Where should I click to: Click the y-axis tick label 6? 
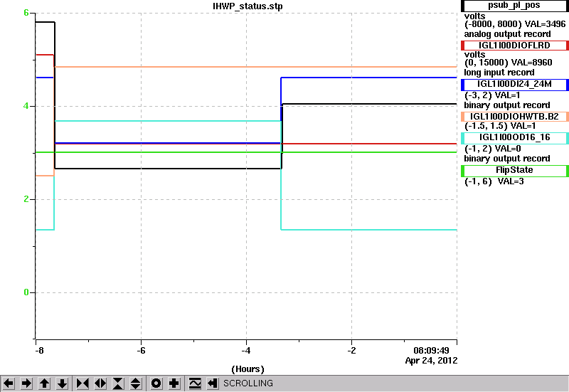tap(26, 13)
